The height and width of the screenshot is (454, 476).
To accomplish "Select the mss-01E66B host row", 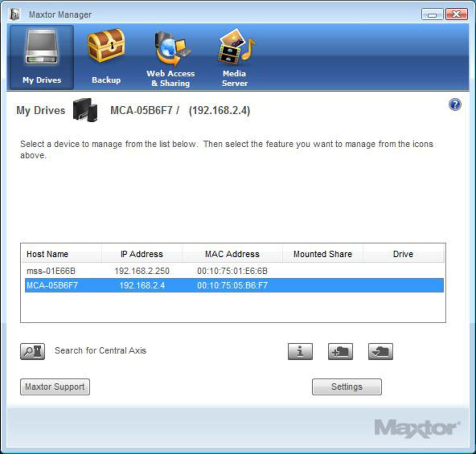I will tap(234, 271).
